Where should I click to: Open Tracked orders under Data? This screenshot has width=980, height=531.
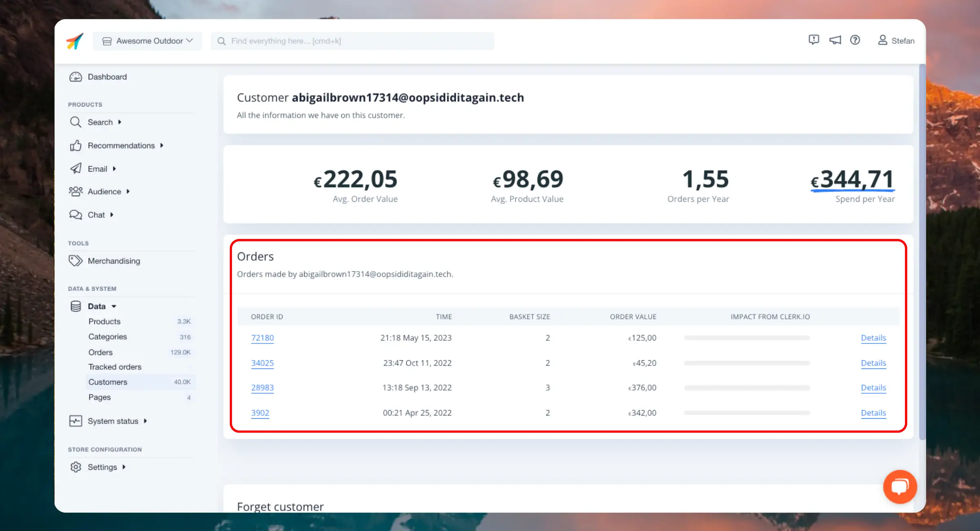click(115, 367)
